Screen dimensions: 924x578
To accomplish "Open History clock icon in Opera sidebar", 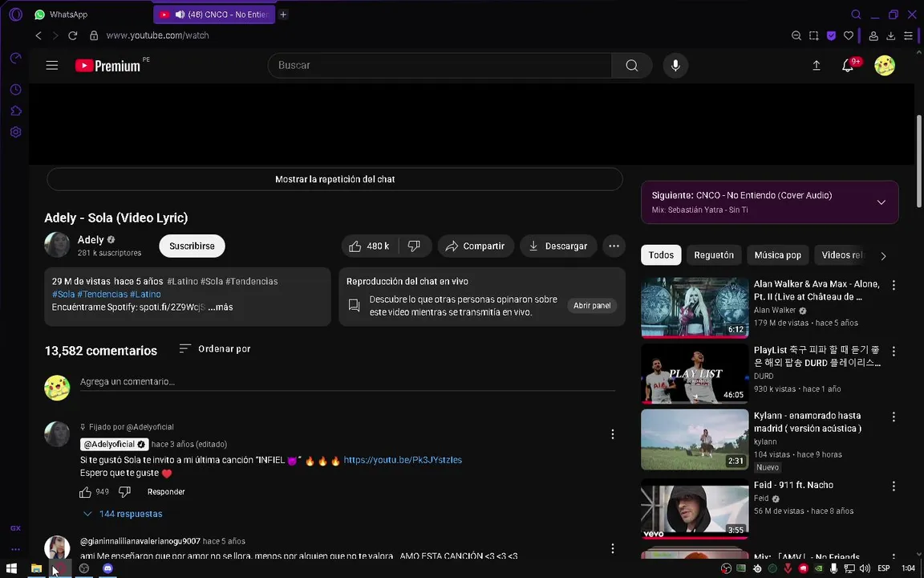I will (16, 90).
